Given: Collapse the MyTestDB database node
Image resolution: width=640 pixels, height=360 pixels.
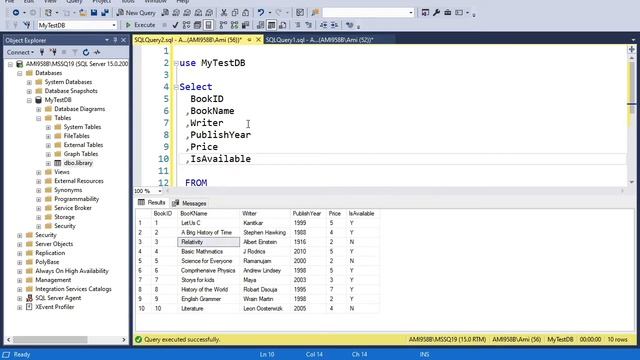Looking at the screenshot, I should pyautogui.click(x=29, y=100).
